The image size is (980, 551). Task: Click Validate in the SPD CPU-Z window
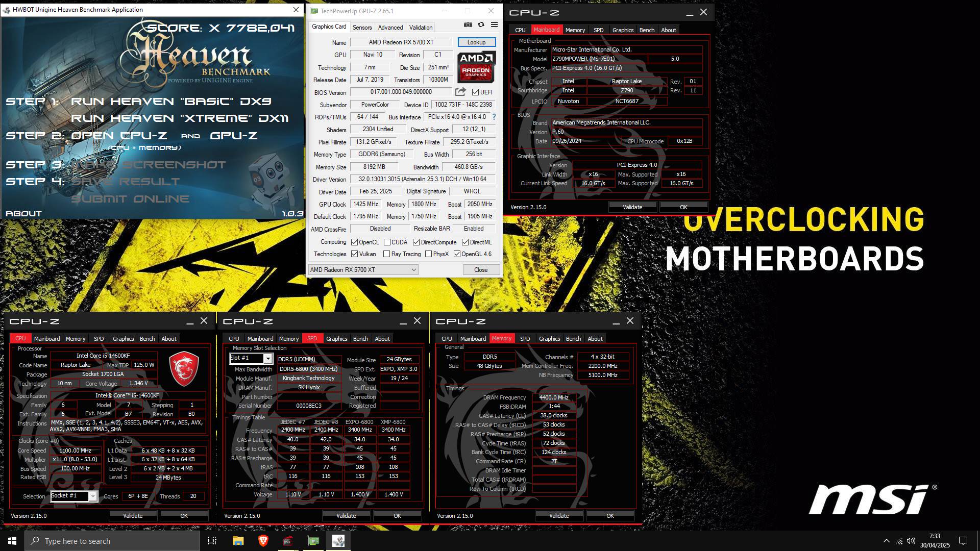click(346, 516)
